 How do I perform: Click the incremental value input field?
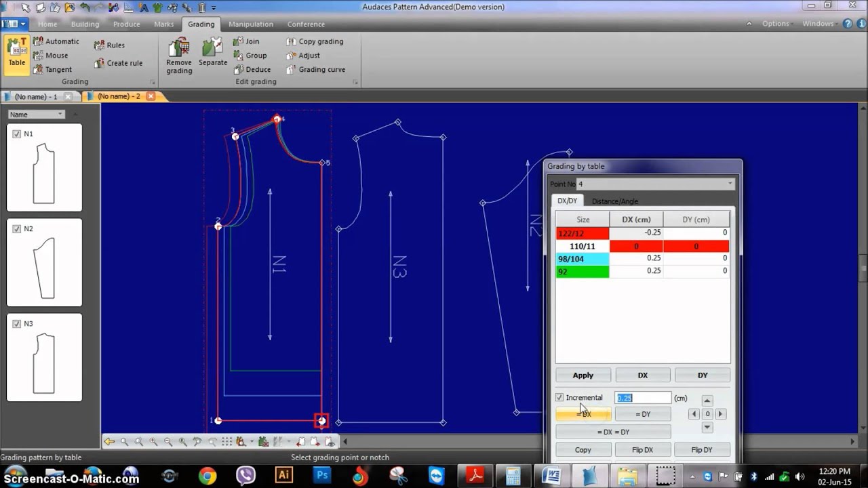tap(643, 398)
